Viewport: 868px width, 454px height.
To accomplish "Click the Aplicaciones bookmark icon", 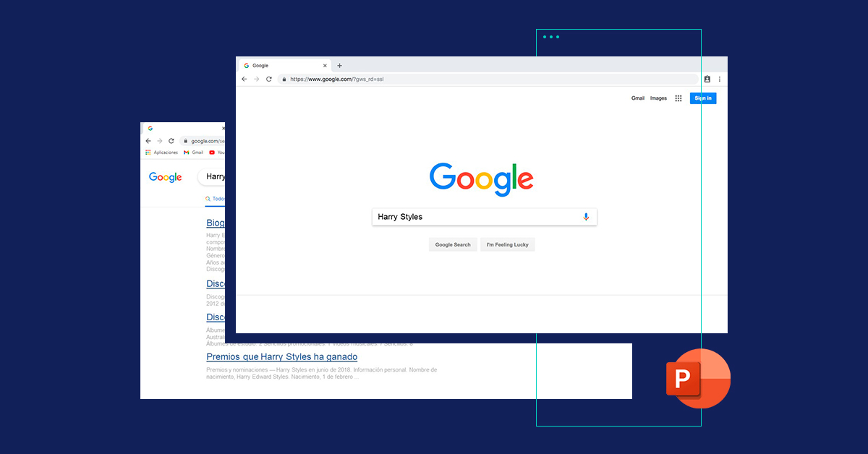I will point(148,152).
